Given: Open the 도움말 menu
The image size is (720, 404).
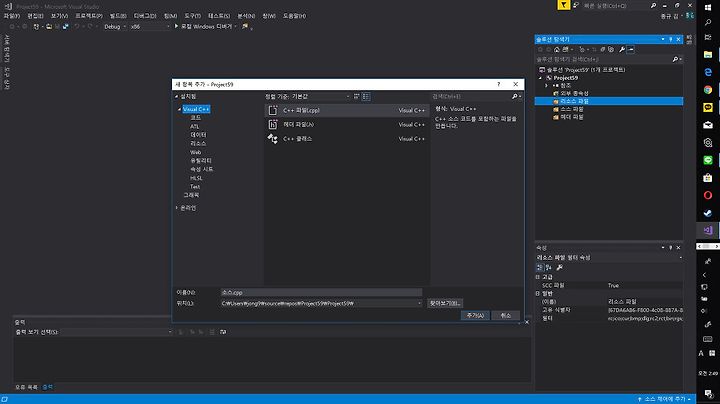Looking at the screenshot, I should [x=294, y=16].
